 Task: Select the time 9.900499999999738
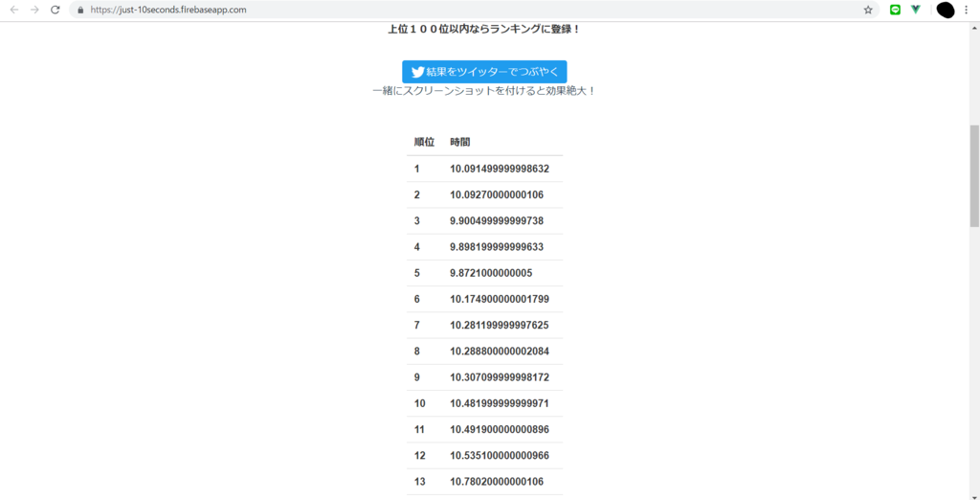497,221
